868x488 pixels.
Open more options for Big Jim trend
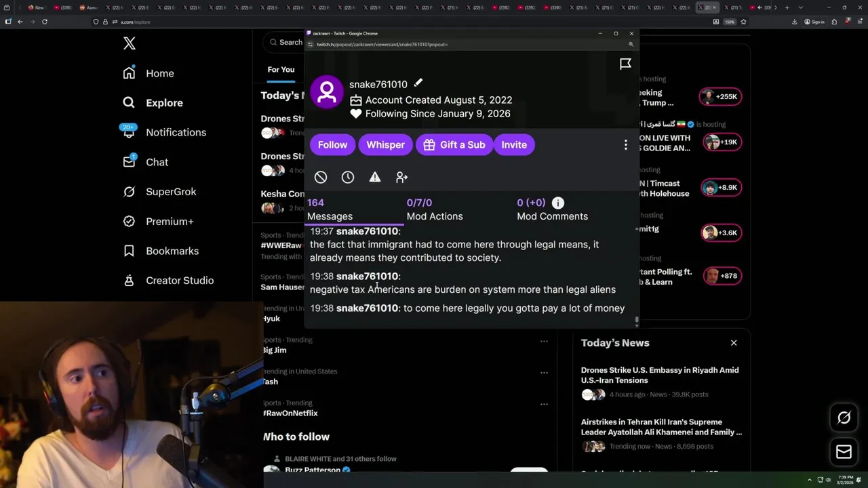tap(544, 341)
